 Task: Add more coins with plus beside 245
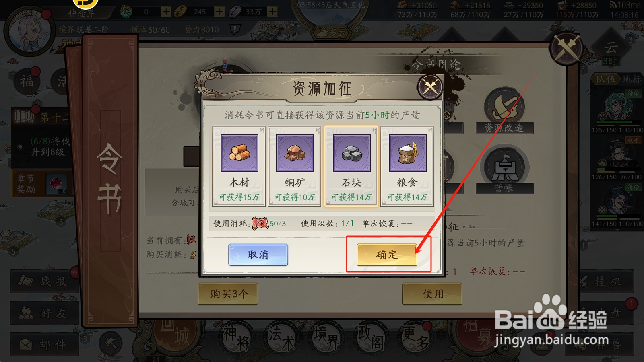(219, 11)
